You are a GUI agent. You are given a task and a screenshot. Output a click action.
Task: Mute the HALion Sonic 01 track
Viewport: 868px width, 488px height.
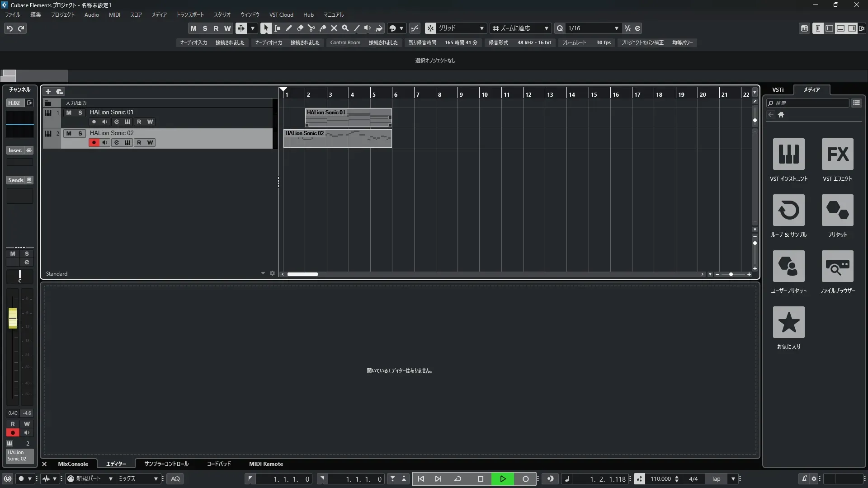(69, 113)
